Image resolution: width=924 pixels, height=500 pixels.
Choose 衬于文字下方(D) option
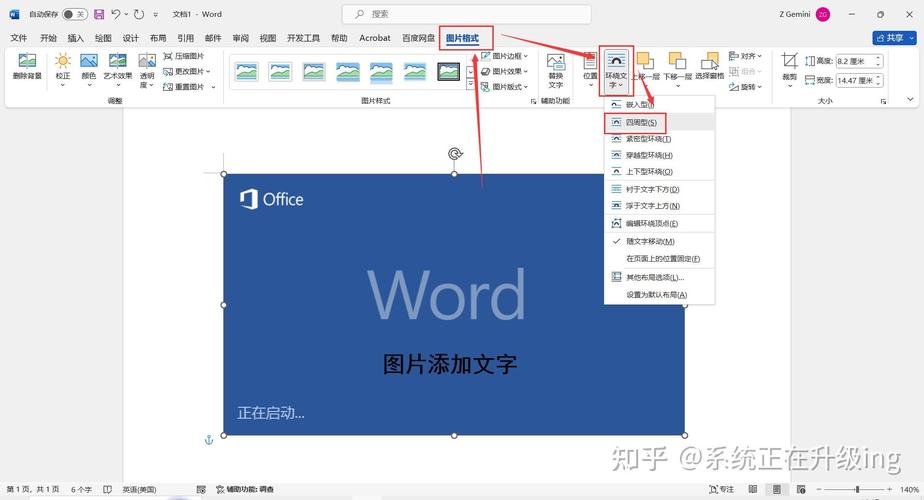(659, 189)
